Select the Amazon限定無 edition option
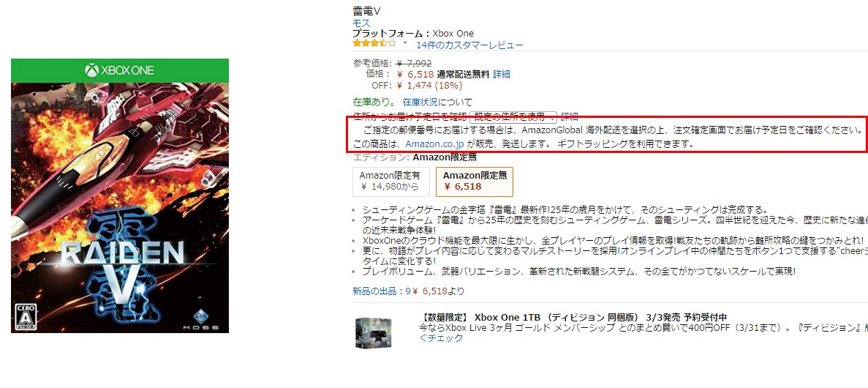This screenshot has width=868, height=388. tap(475, 182)
